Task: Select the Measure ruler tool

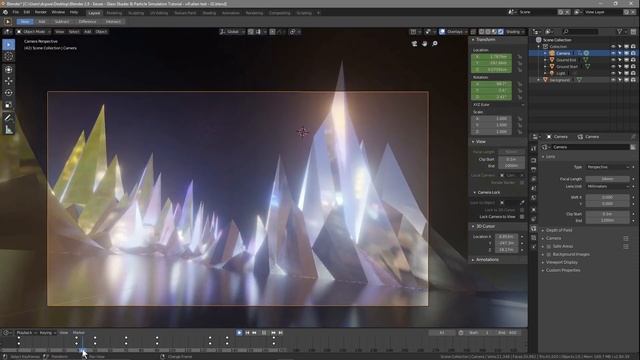Action: (9, 130)
